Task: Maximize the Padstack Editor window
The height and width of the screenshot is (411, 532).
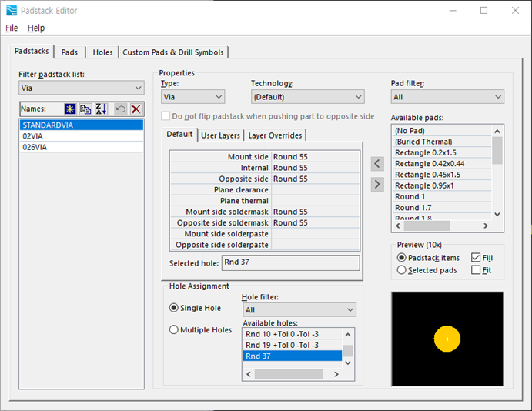Action: point(483,11)
